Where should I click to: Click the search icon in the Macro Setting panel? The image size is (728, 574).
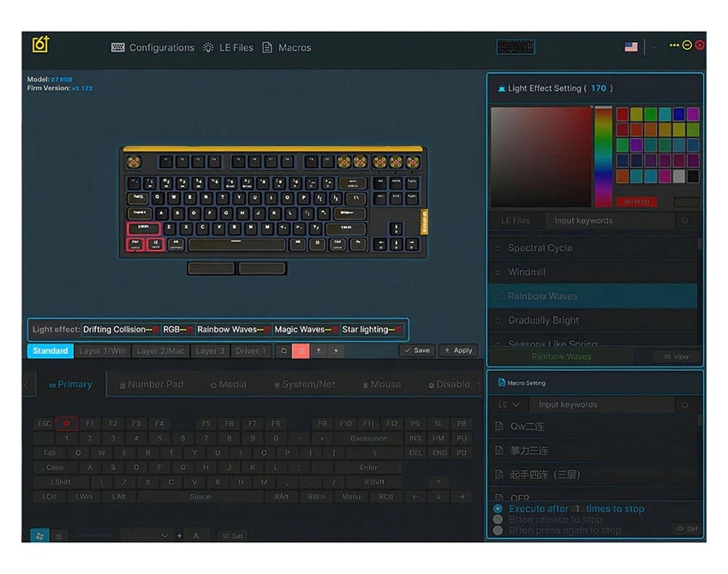(685, 404)
